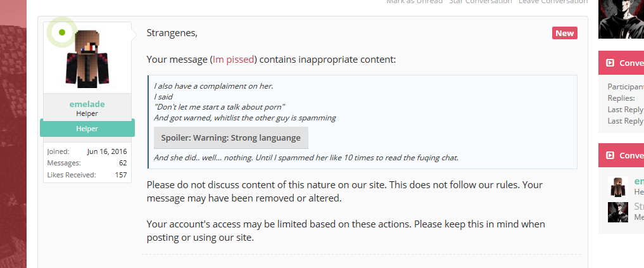
Task: Click the teal Helper banner
Action: (87, 128)
